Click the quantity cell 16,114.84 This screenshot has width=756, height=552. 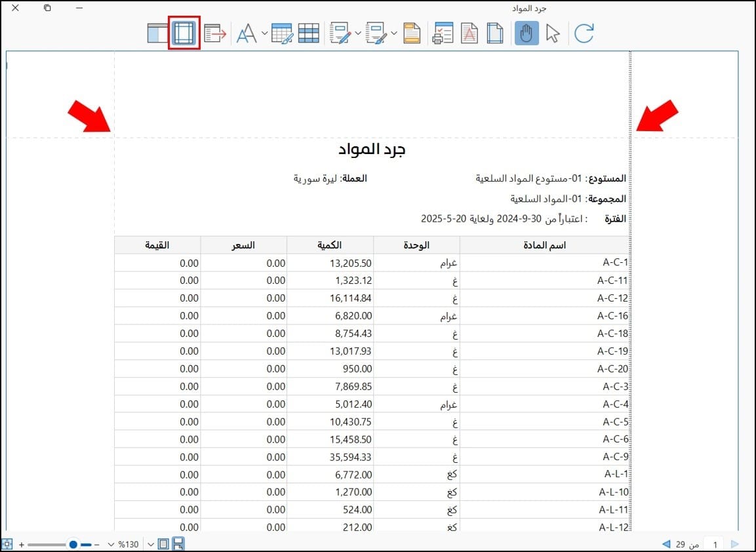click(x=330, y=298)
